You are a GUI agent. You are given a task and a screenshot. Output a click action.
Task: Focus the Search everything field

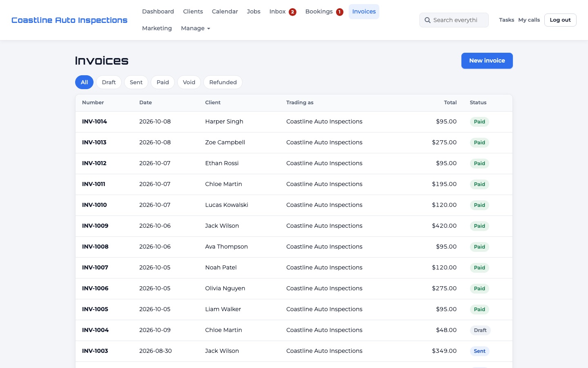[454, 20]
